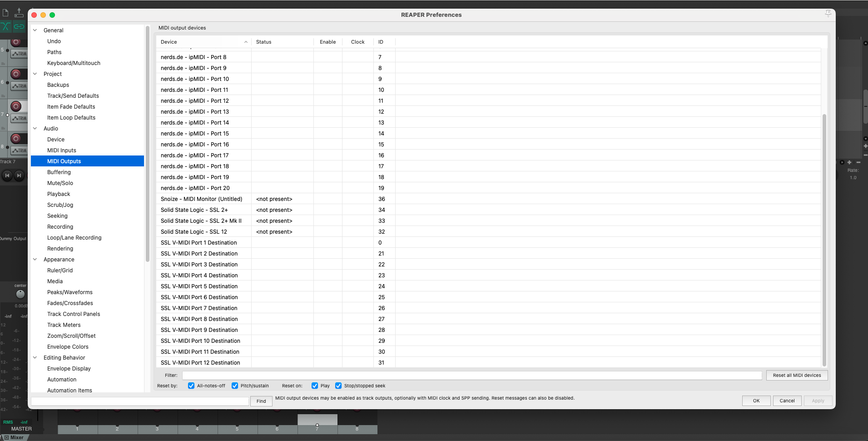The image size is (868, 441).
Task: Toggle Stop/stopped seek checkbox
Action: 338,386
